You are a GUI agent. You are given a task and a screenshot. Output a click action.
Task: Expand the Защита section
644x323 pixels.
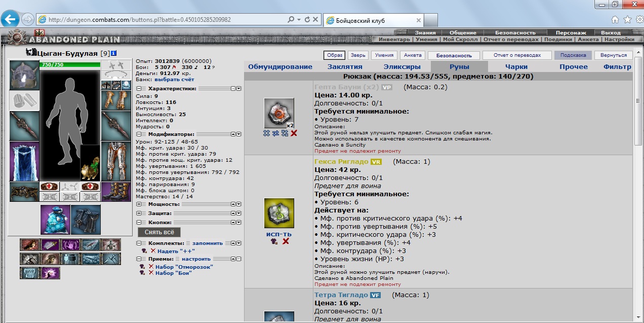[139, 213]
